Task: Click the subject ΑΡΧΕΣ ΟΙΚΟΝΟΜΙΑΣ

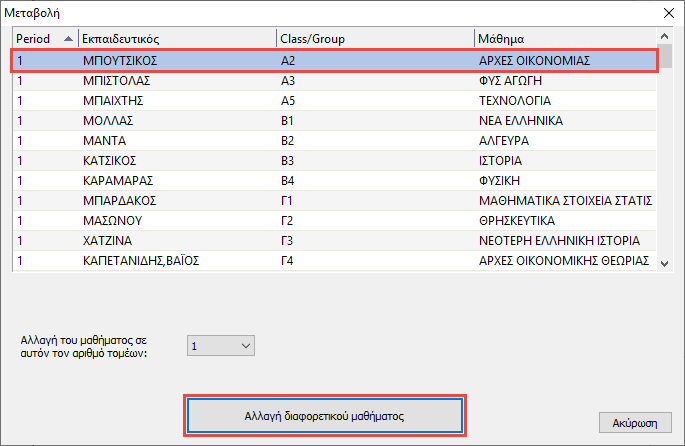Action: click(534, 61)
